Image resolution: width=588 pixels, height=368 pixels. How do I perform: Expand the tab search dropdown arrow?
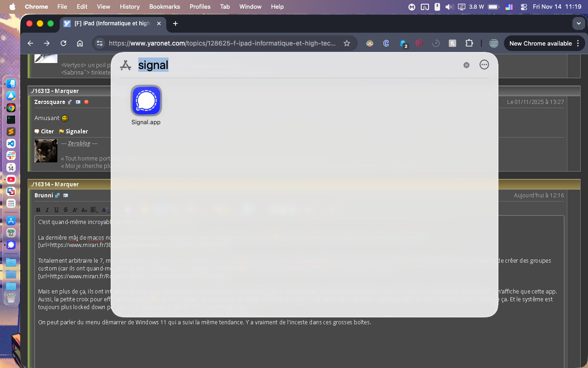578,23
